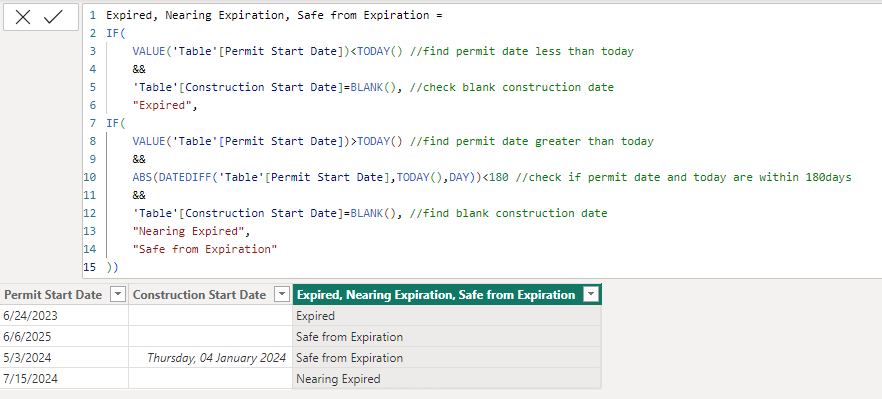The image size is (882, 399).
Task: Cancel the formula edit with X icon
Action: [23, 17]
